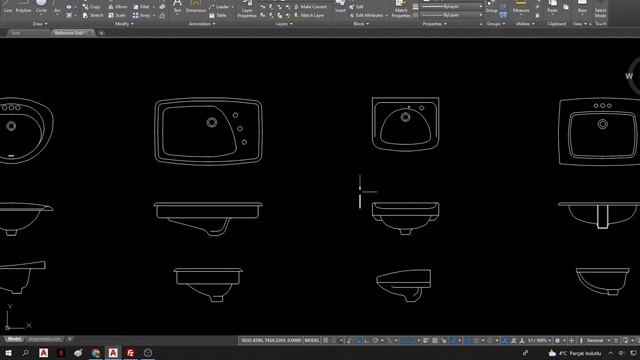
Task: Activate Match Properties tool
Action: tap(401, 9)
